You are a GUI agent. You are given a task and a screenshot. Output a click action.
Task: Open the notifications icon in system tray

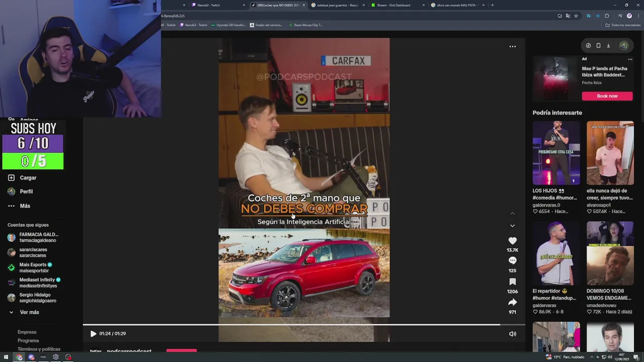tap(636, 357)
